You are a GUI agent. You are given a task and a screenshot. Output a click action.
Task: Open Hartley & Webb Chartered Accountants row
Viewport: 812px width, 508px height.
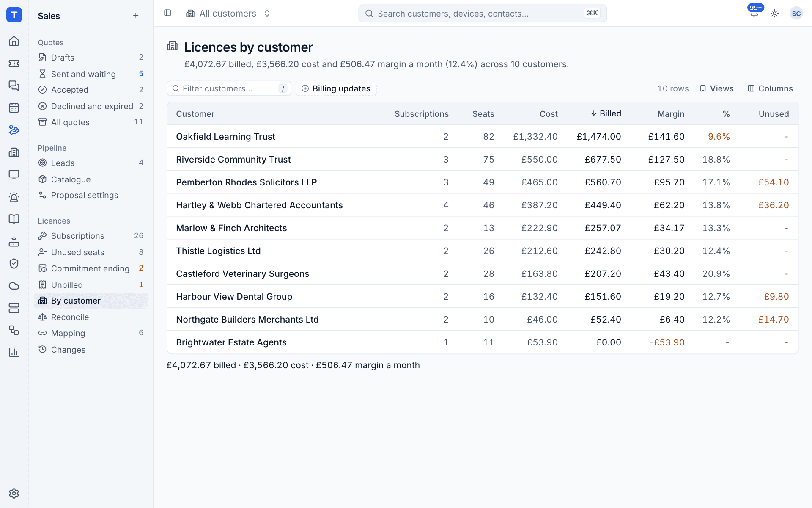point(483,205)
